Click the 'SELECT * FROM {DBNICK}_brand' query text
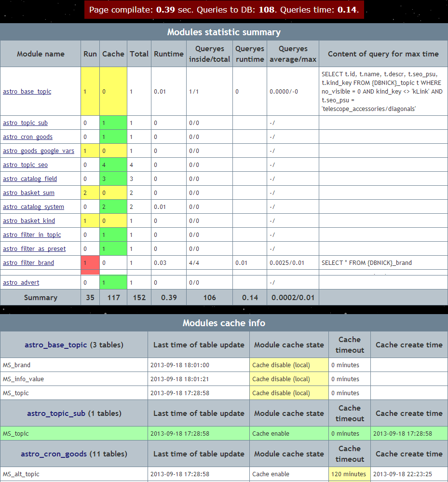448x482 pixels. [367, 263]
